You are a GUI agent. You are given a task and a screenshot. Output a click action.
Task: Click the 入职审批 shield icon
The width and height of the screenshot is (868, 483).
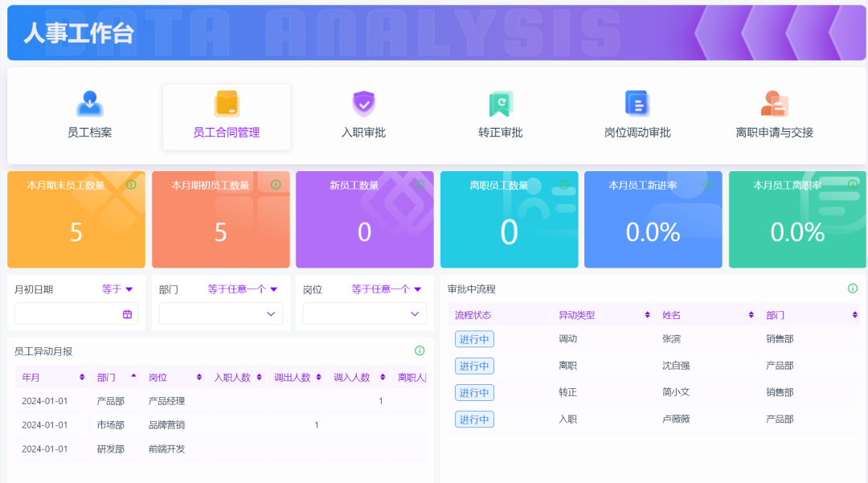click(364, 104)
